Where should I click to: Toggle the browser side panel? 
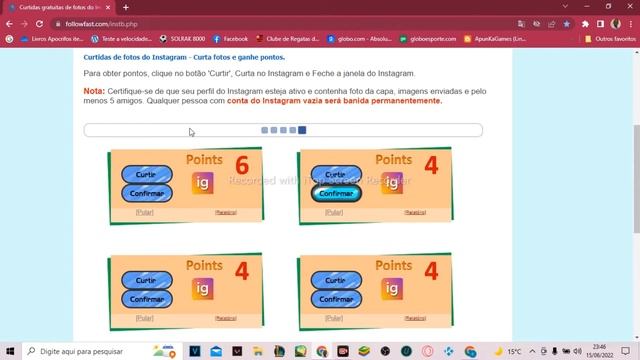click(600, 24)
